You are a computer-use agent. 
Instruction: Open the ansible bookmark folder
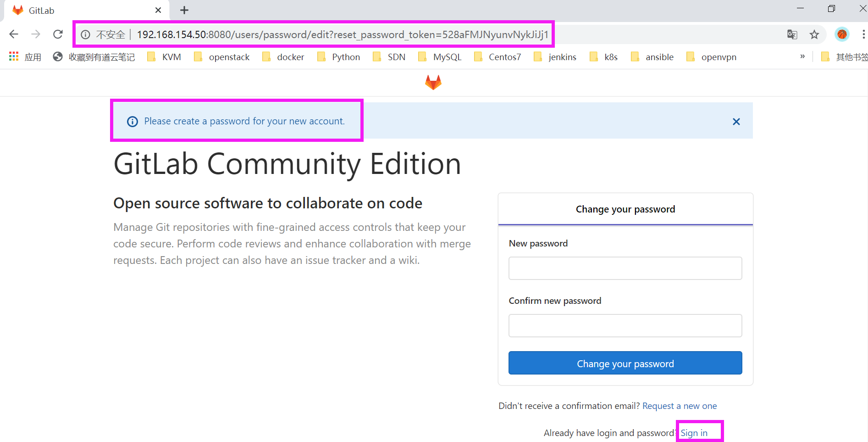[x=652, y=57]
